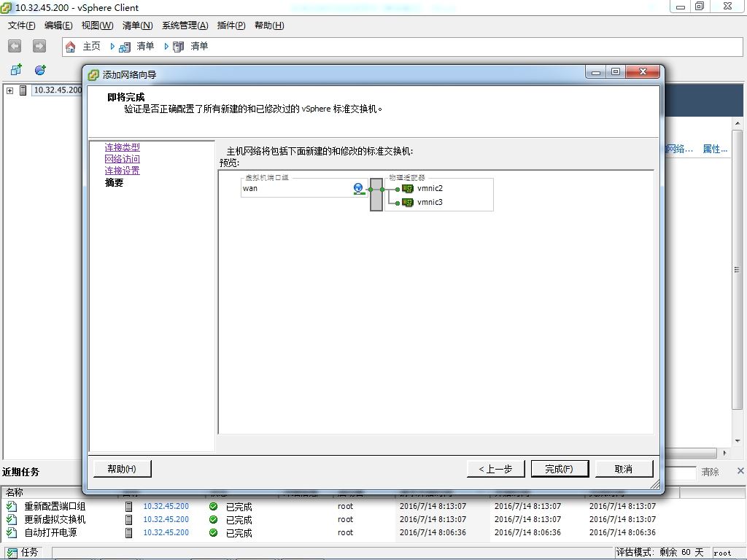Viewport: 747px width, 560px height.
Task: Click host target icon in 自动打开电源 row
Action: (128, 532)
